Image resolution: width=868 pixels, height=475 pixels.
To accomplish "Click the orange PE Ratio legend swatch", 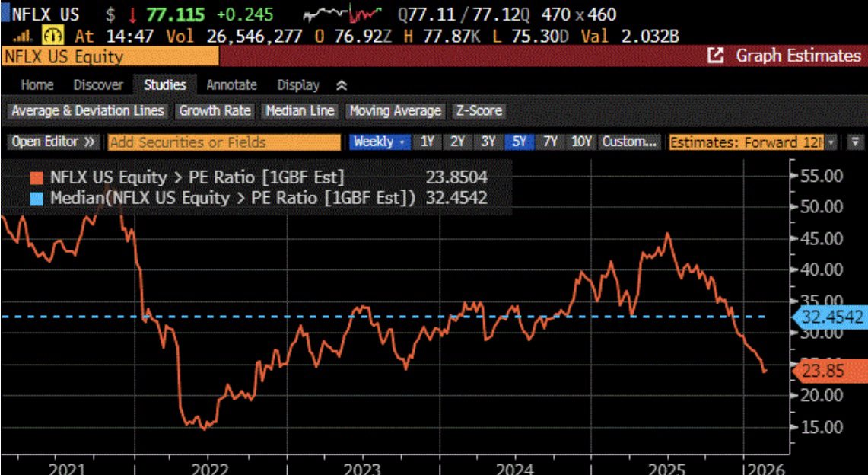I will coord(37,177).
